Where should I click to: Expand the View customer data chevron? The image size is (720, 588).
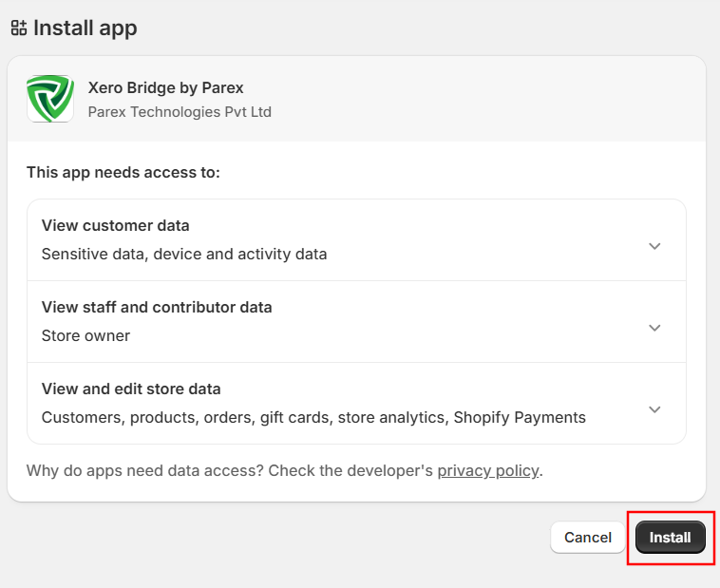pyautogui.click(x=654, y=246)
